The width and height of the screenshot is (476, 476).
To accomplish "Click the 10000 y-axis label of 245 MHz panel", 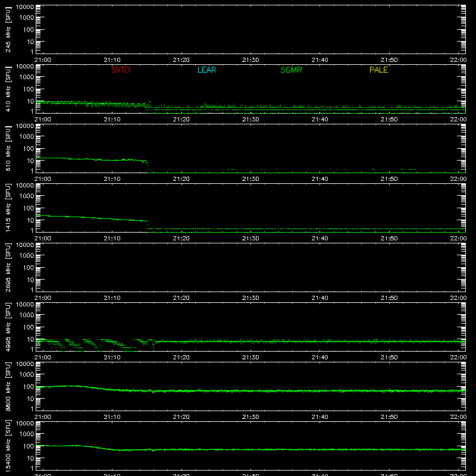I will pyautogui.click(x=25, y=7).
